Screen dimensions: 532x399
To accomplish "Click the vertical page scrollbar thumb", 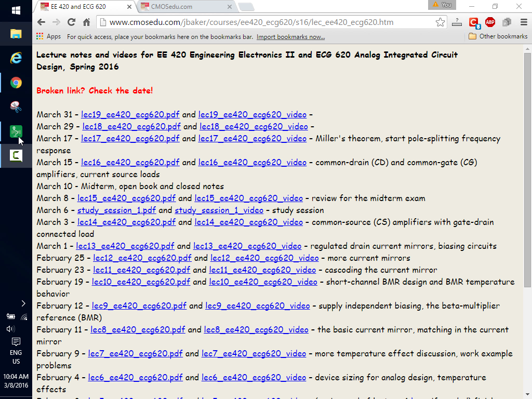I will pos(527,170).
